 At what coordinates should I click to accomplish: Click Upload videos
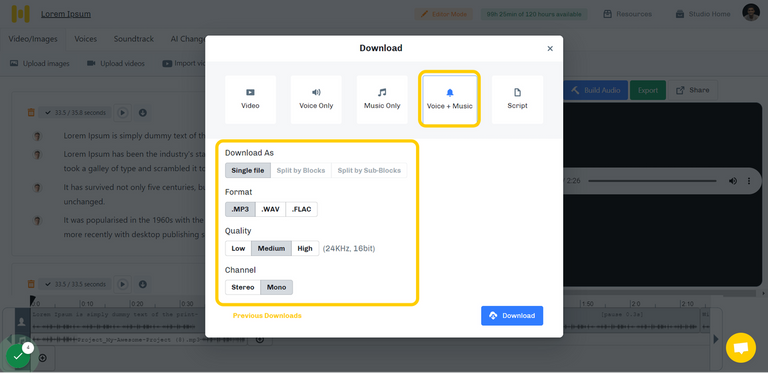pyautogui.click(x=116, y=64)
